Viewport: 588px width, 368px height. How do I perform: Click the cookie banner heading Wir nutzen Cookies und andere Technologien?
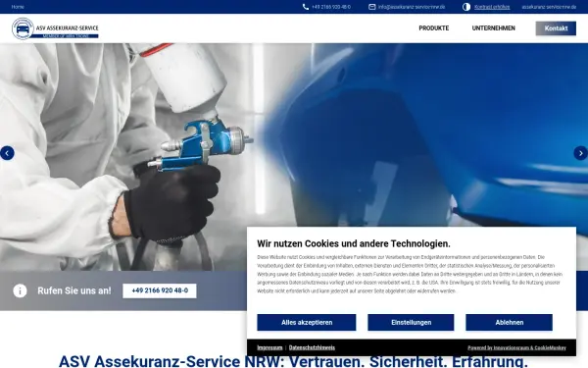tap(354, 243)
